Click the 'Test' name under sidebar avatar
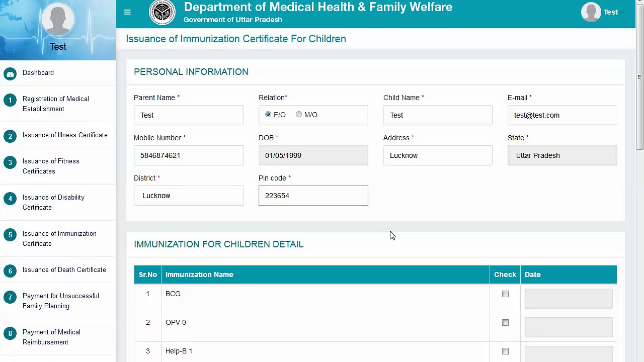This screenshot has width=644, height=362. coord(58,47)
